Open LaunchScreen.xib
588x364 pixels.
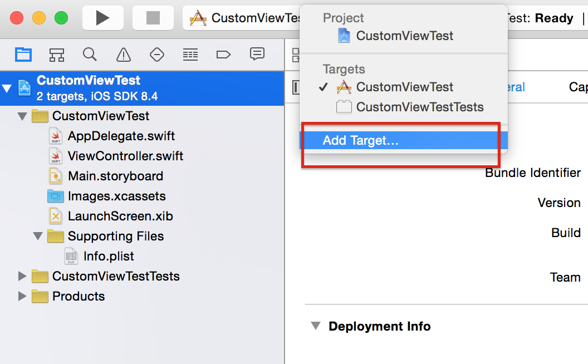[x=120, y=217]
